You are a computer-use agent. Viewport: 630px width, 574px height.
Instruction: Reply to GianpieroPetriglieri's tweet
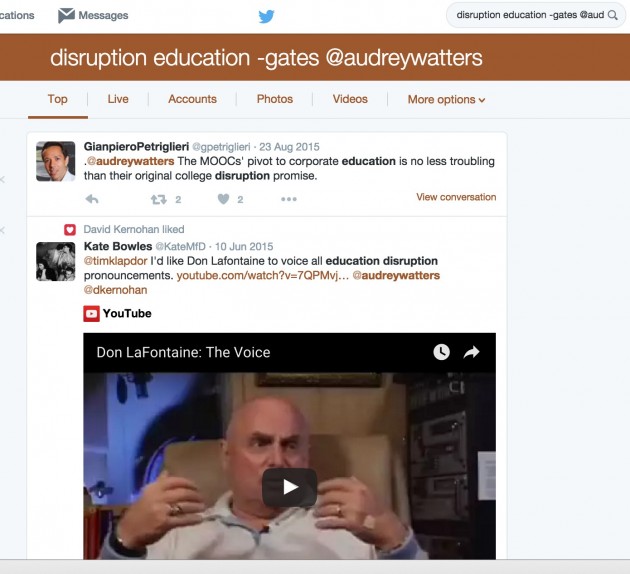point(92,199)
